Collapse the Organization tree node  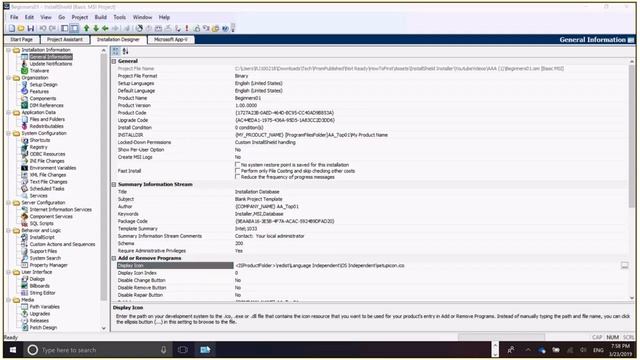point(9,78)
